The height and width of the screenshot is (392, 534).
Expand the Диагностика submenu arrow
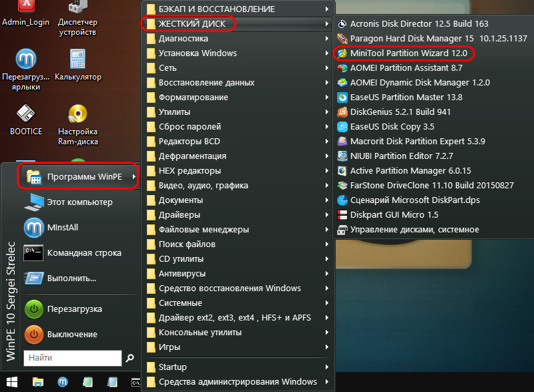[327, 39]
